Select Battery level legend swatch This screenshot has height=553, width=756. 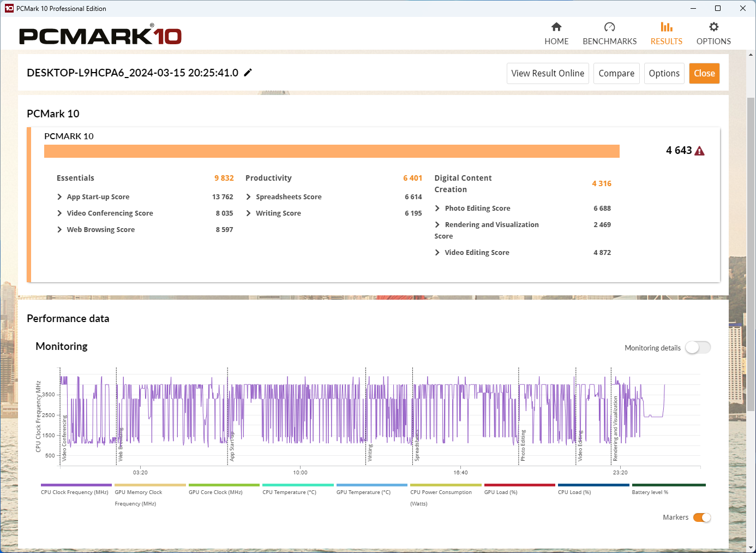669,485
